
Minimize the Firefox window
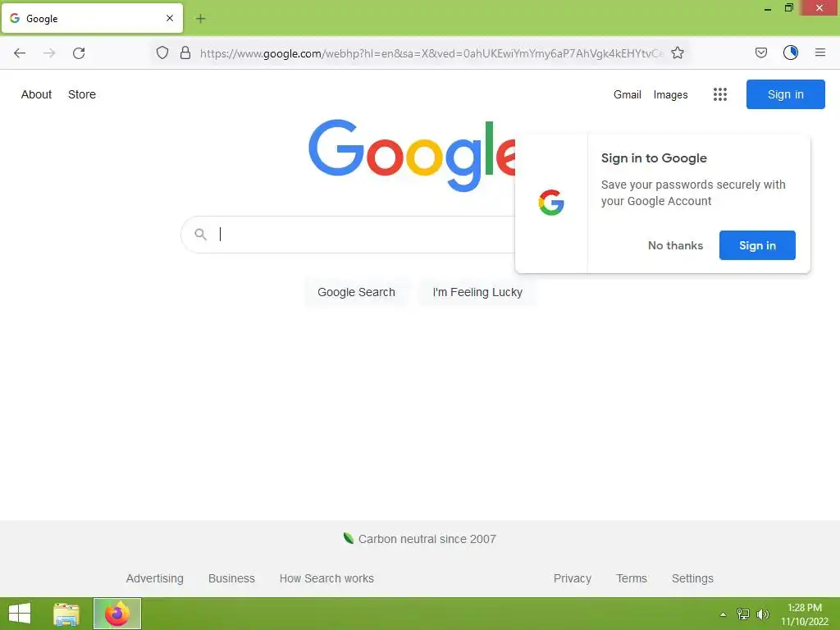[768, 8]
